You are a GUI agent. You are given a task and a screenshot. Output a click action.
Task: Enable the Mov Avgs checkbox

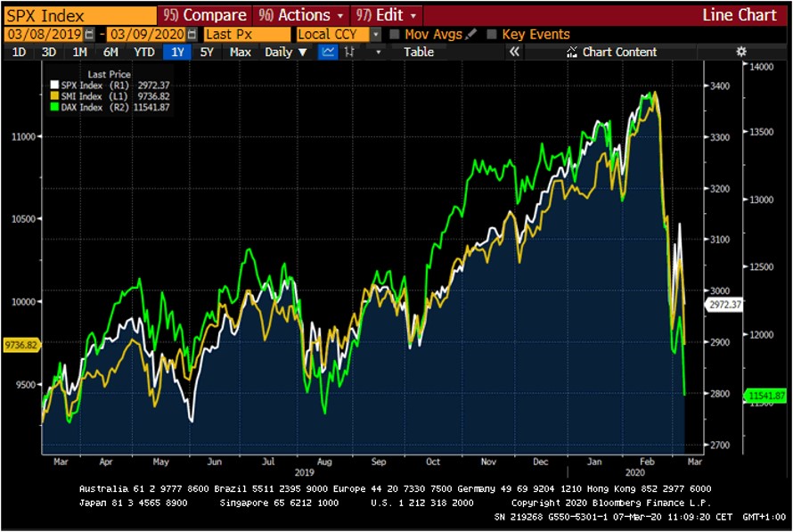tap(395, 34)
